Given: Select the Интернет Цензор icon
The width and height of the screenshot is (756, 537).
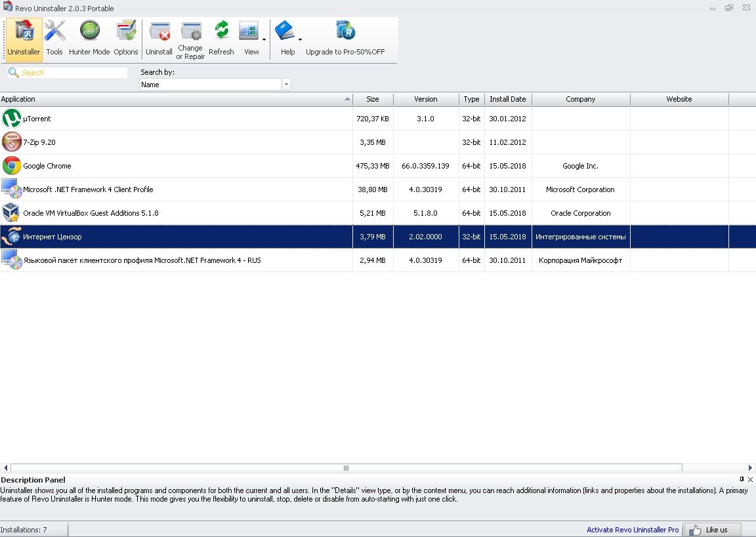Looking at the screenshot, I should 12,237.
